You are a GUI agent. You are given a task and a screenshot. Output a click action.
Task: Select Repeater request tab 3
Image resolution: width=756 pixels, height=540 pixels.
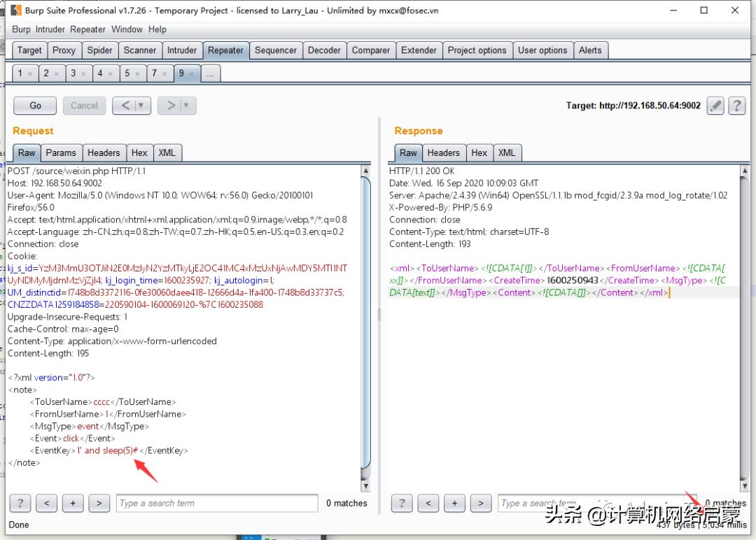pyautogui.click(x=73, y=73)
